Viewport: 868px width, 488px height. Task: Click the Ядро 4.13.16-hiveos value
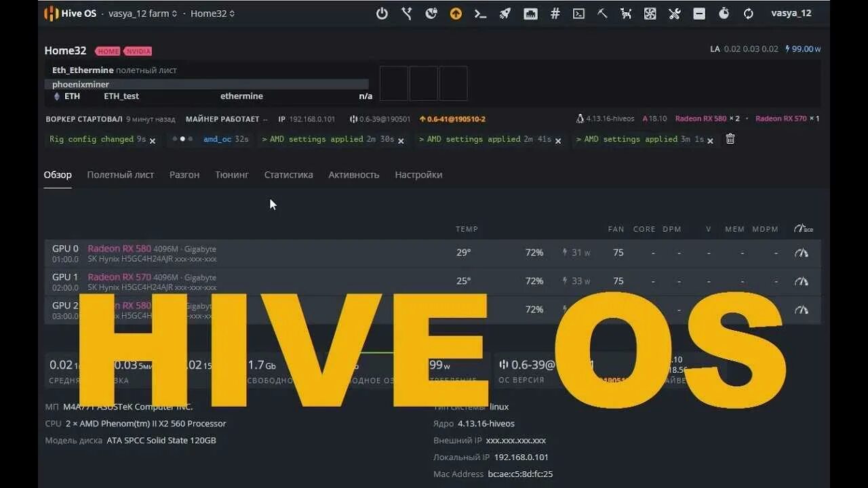point(486,424)
